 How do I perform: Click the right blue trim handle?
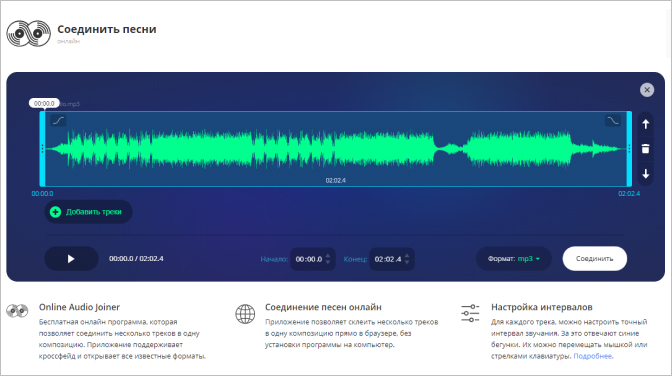629,149
